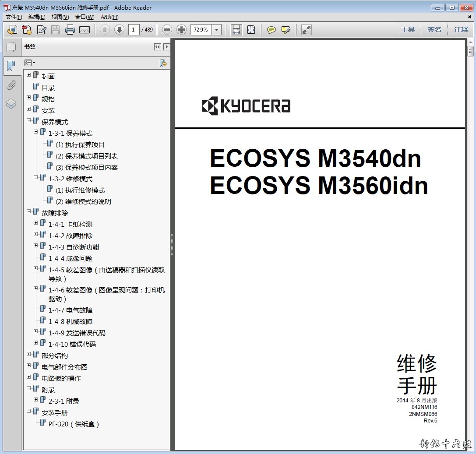Open the 文件(F) menu
This screenshot has width=476, height=454.
point(14,17)
